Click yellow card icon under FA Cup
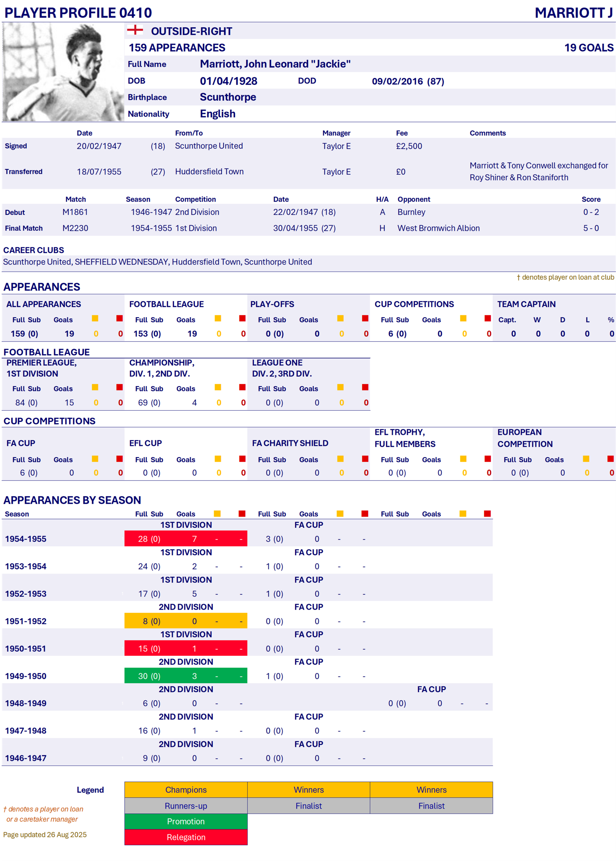 [95, 459]
